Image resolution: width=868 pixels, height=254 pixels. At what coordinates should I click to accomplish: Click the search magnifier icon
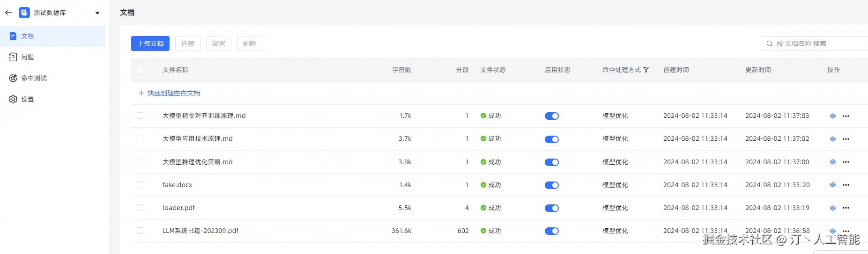(769, 44)
